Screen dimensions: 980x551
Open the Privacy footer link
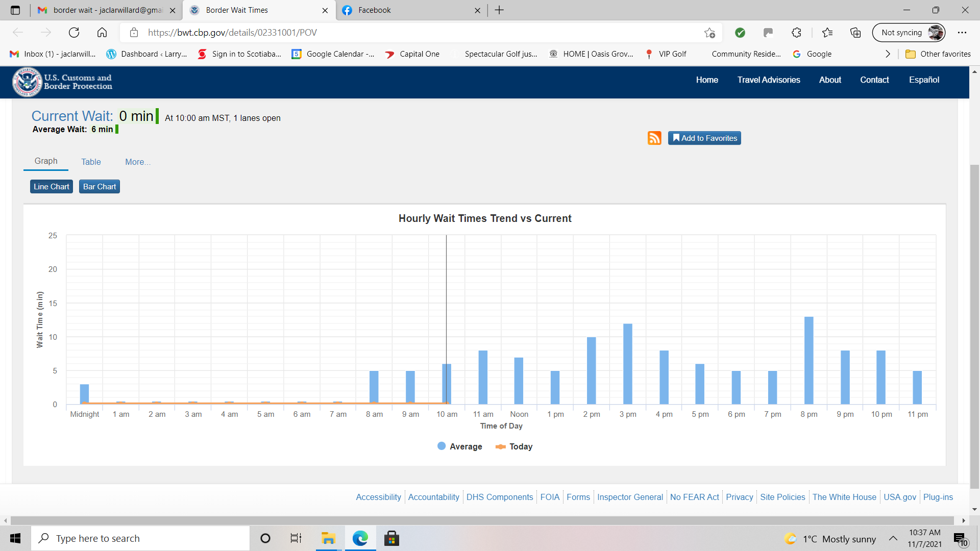[x=739, y=497]
